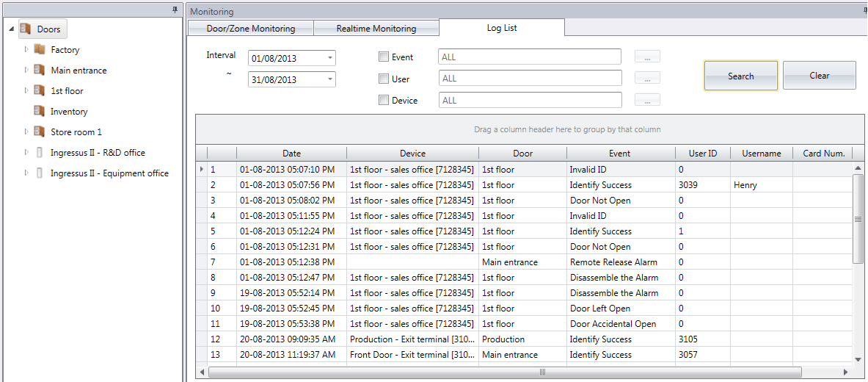
Task: Click Ingressus II - R&D office device icon
Action: click(x=40, y=153)
